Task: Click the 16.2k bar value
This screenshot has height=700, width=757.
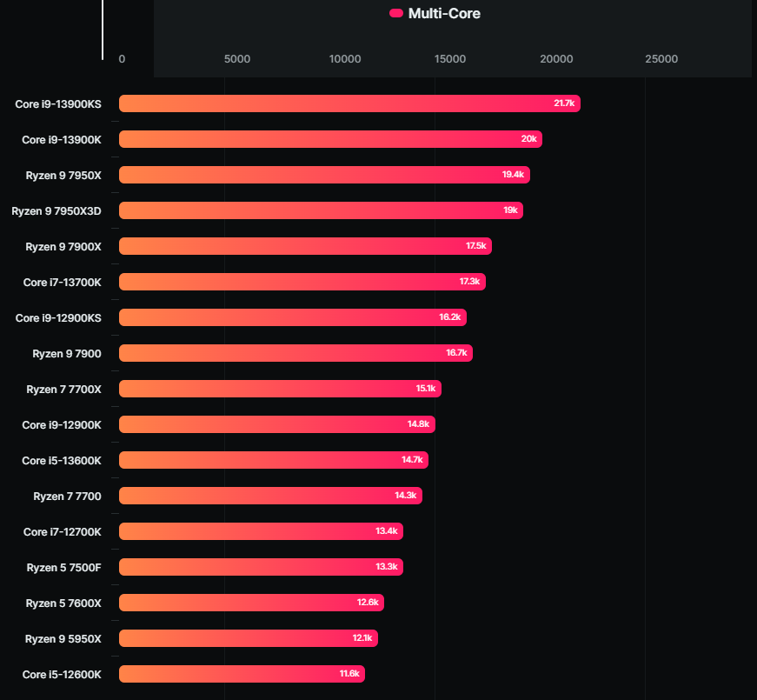Action: coord(449,317)
